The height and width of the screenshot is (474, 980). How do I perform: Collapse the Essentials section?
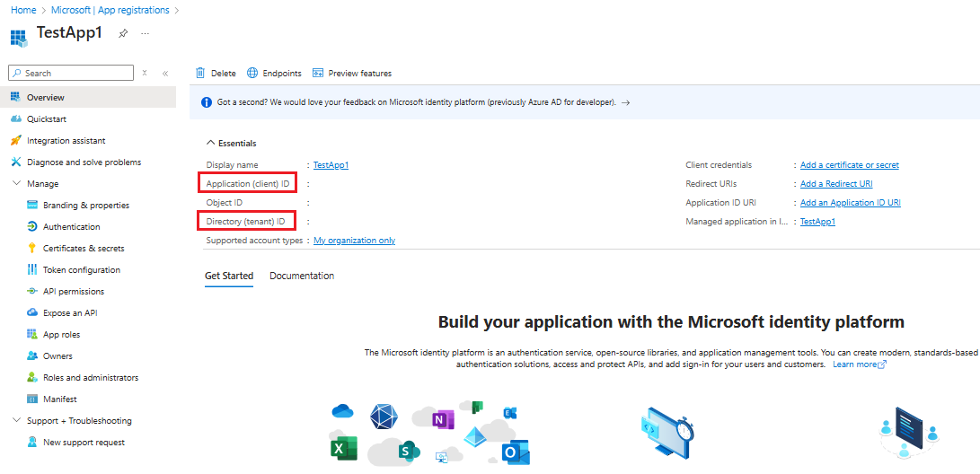point(210,143)
